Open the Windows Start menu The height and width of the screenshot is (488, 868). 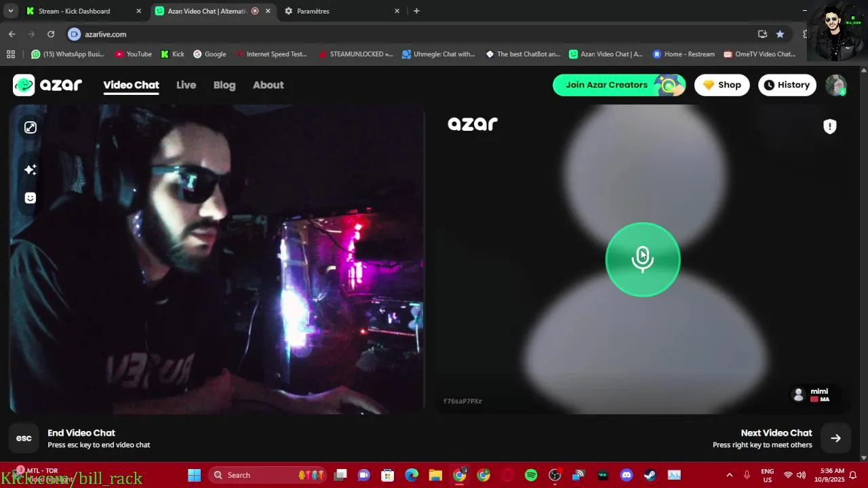(194, 475)
